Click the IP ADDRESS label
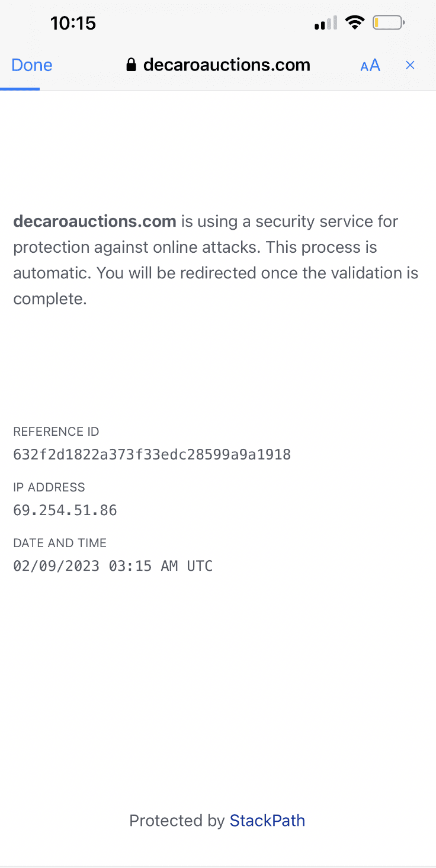Image resolution: width=436 pixels, height=868 pixels. pyautogui.click(x=49, y=487)
